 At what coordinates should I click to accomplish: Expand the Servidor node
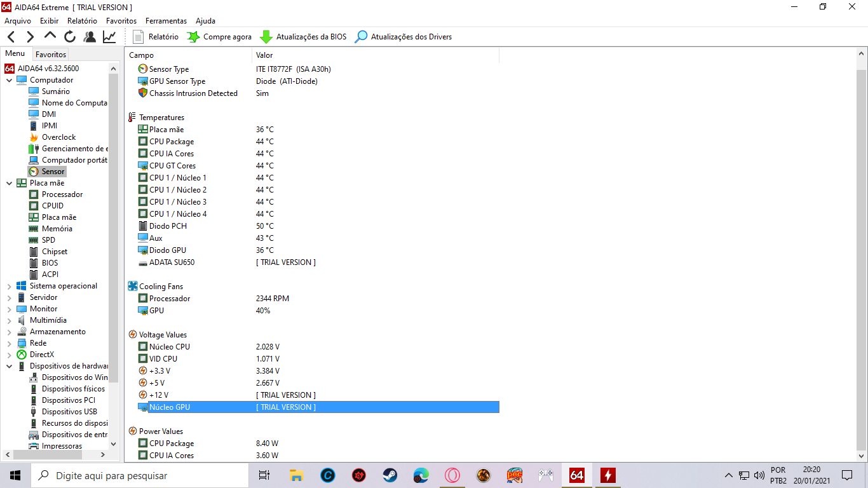[9, 297]
